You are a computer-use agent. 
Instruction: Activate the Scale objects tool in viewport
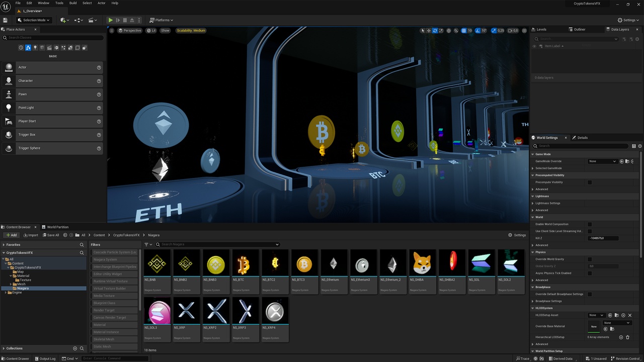(x=441, y=31)
